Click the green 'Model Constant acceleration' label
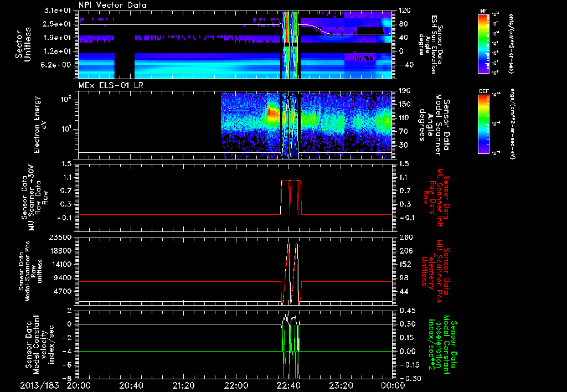Screen dimensions: 567x392 coord(442,344)
